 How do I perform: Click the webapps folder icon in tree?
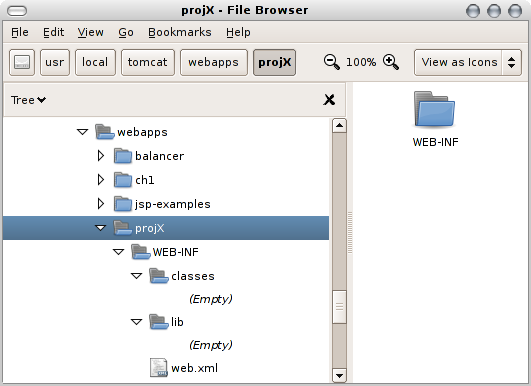coord(104,132)
